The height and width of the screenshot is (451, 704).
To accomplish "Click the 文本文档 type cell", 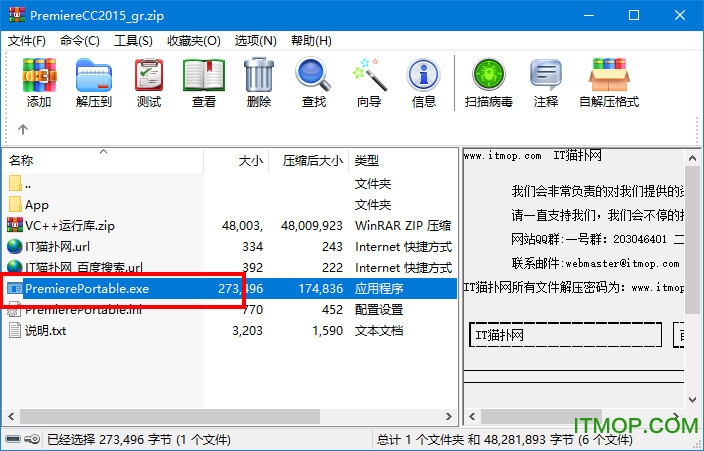I will pyautogui.click(x=379, y=331).
